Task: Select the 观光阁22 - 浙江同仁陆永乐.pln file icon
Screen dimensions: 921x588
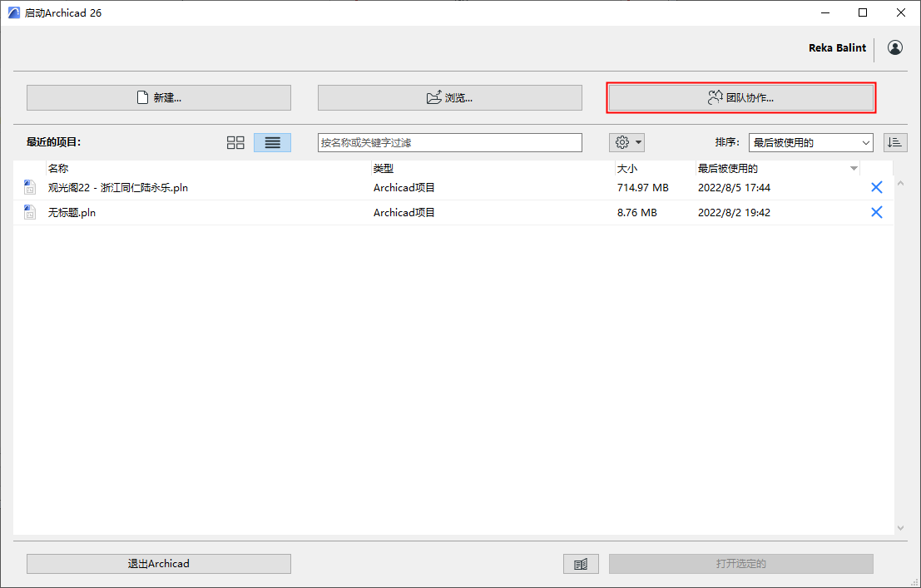Action: (30, 187)
